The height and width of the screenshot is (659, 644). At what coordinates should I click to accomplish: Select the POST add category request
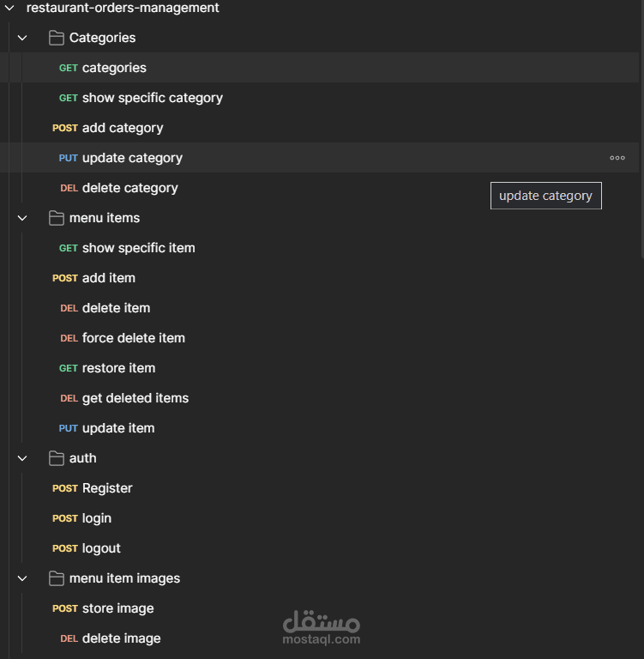(122, 128)
